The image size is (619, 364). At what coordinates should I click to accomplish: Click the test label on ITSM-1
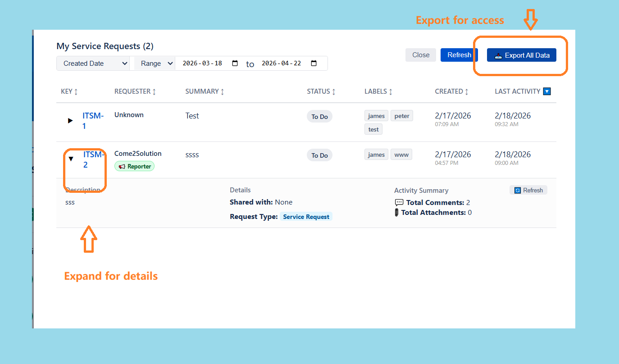pyautogui.click(x=373, y=129)
